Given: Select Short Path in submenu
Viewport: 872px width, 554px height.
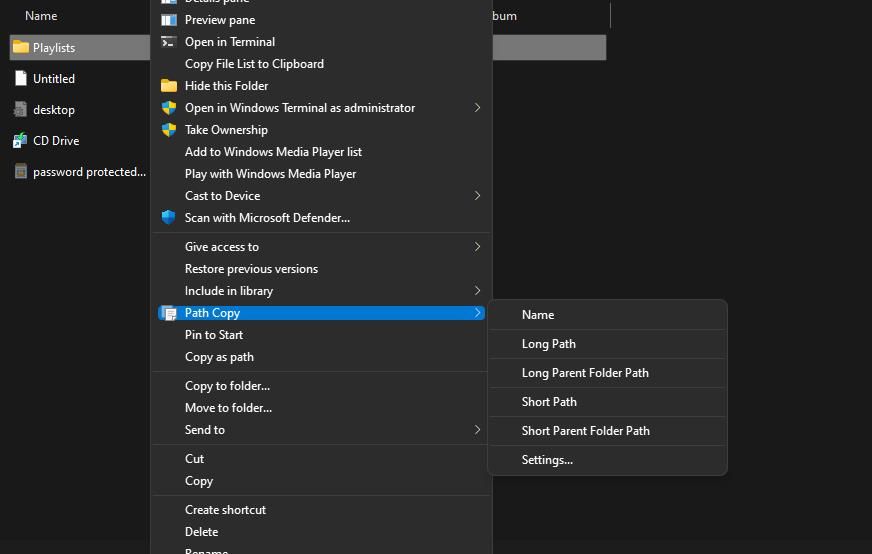Looking at the screenshot, I should click(x=607, y=402).
